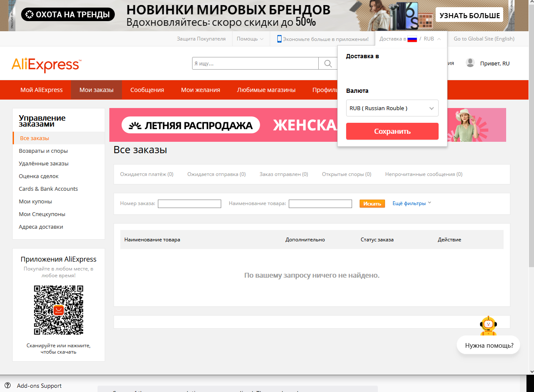534x392 pixels.
Task: Click the Add-ons Support label
Action: pos(39,386)
